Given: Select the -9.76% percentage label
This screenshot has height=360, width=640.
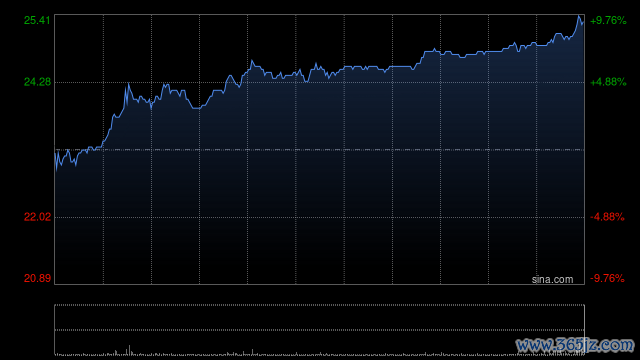Looking at the screenshot, I should [x=607, y=278].
